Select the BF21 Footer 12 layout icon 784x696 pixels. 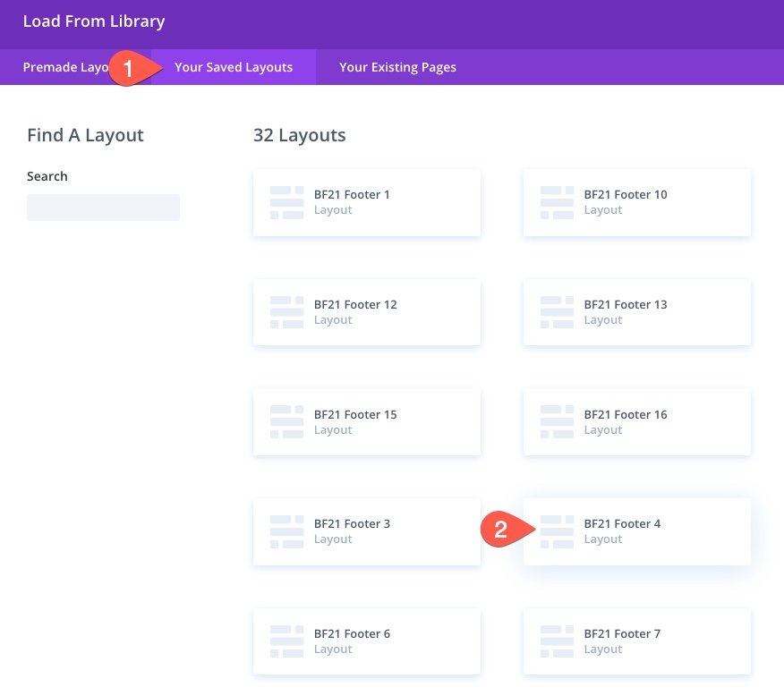pos(287,312)
